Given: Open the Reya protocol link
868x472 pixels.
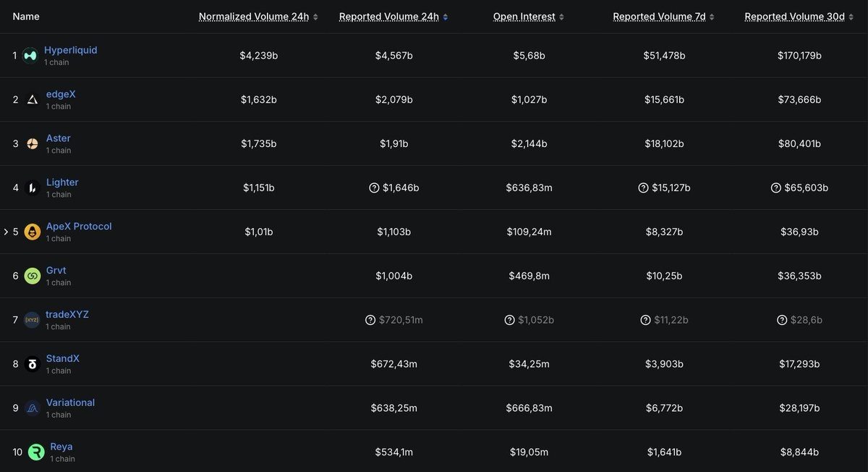Looking at the screenshot, I should [61, 447].
